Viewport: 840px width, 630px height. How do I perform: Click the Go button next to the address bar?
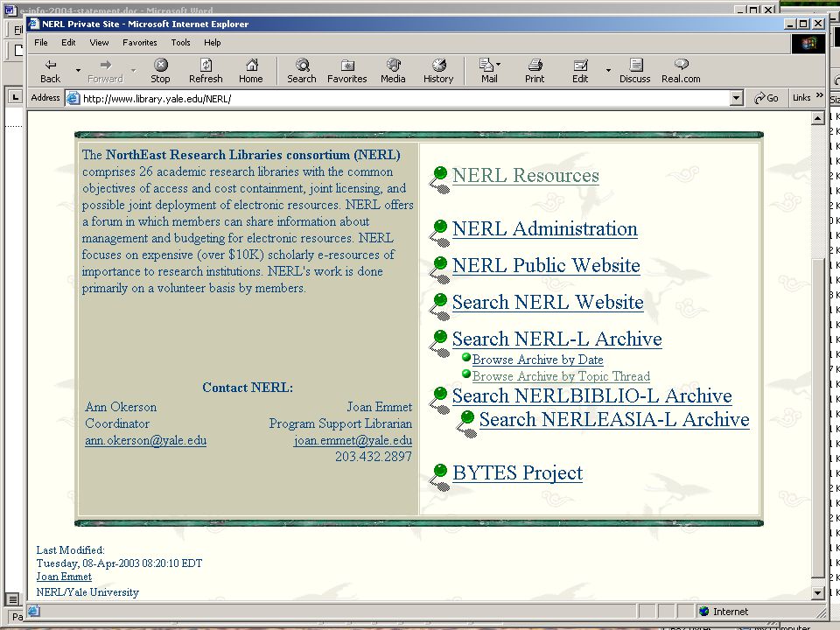click(x=766, y=98)
